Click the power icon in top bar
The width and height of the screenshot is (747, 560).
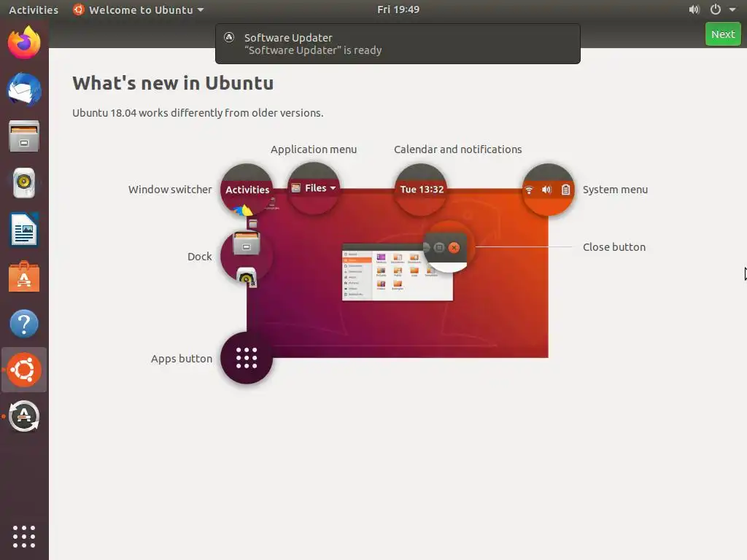[716, 9]
